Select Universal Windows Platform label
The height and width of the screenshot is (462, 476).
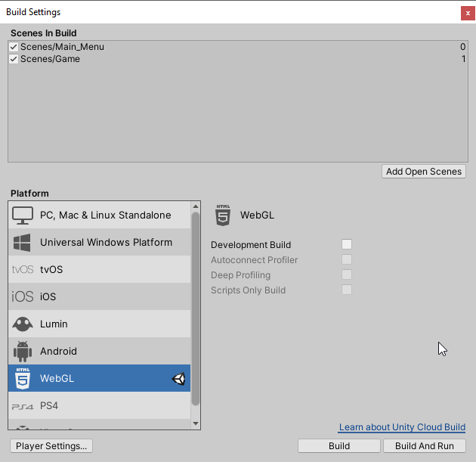pos(106,243)
